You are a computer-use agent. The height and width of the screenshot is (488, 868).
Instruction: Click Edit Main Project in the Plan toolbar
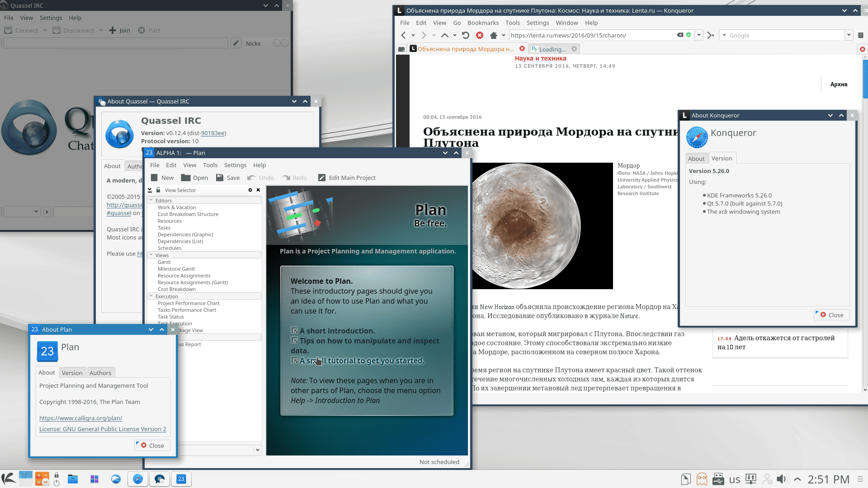click(347, 178)
